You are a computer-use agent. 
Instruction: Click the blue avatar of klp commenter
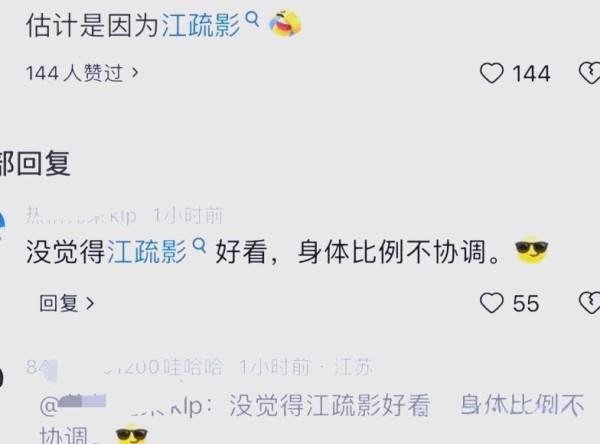point(2,227)
